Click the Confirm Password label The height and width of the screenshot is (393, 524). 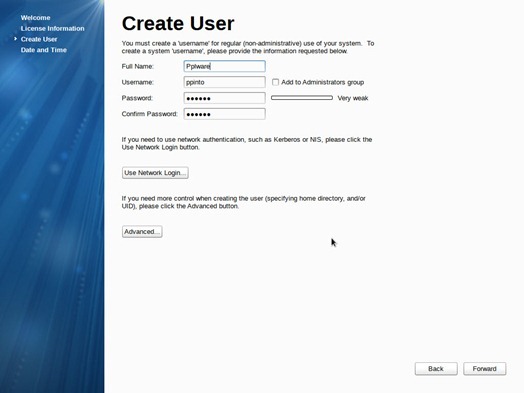tap(149, 114)
